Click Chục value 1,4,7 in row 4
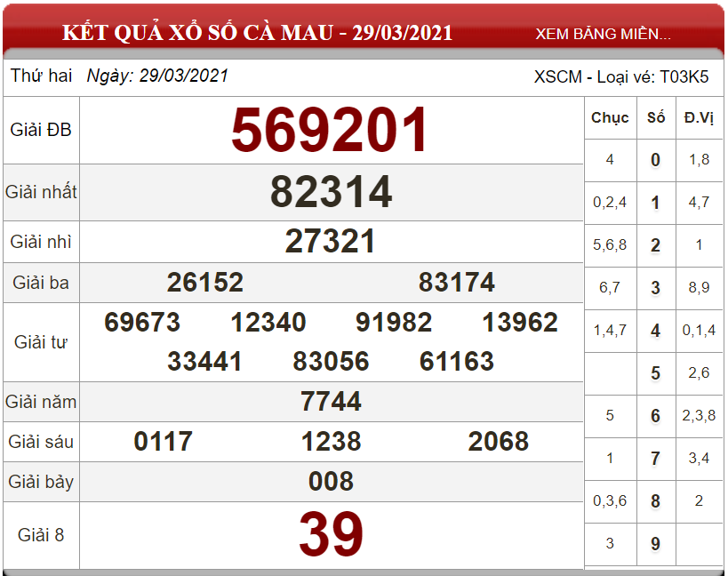 (x=610, y=331)
